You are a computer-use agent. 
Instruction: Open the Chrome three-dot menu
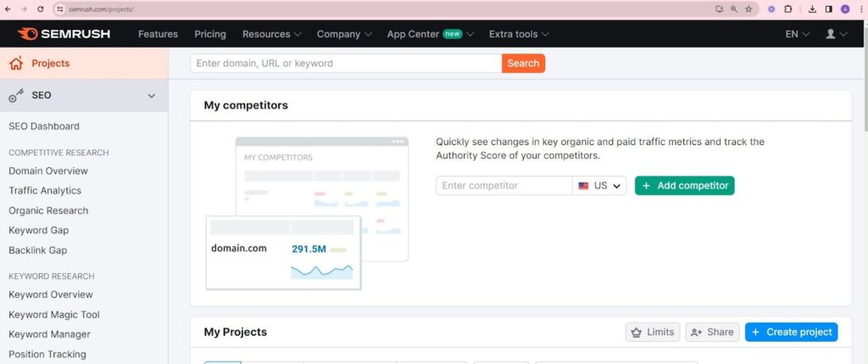tap(861, 9)
